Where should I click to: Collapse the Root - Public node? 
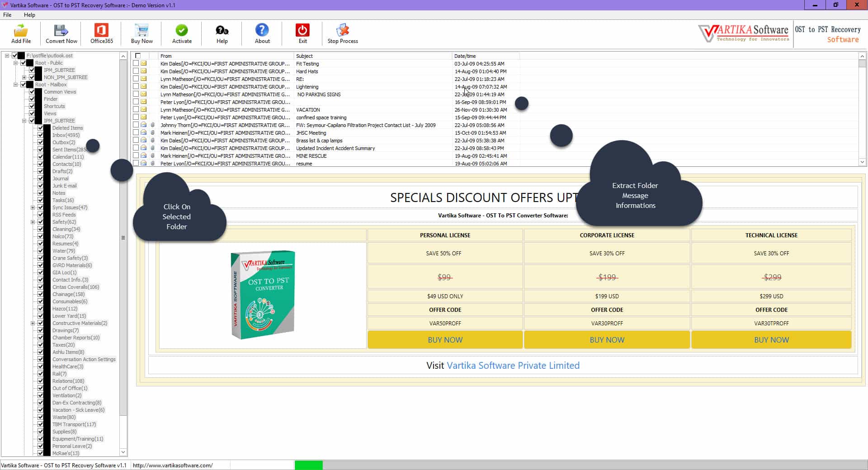tap(16, 63)
